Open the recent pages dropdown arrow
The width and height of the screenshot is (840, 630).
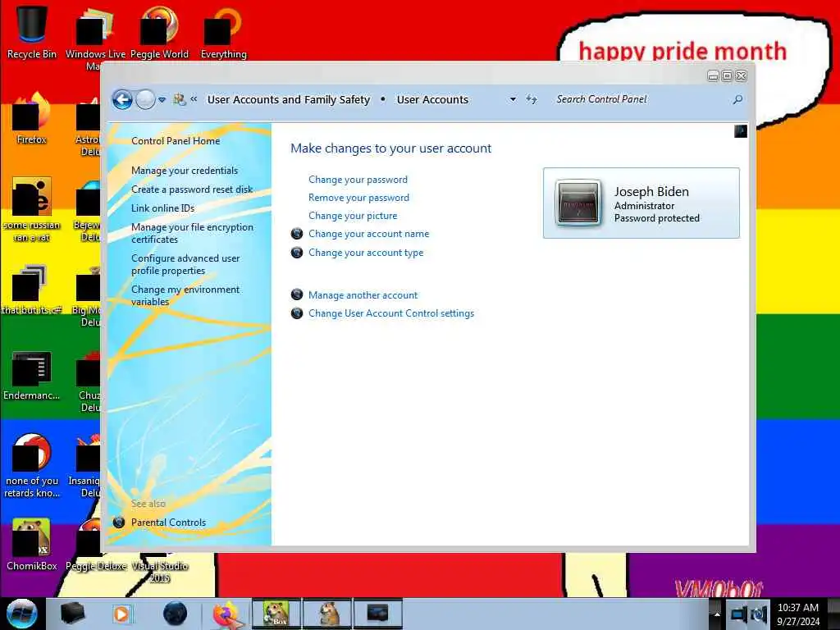tap(162, 100)
